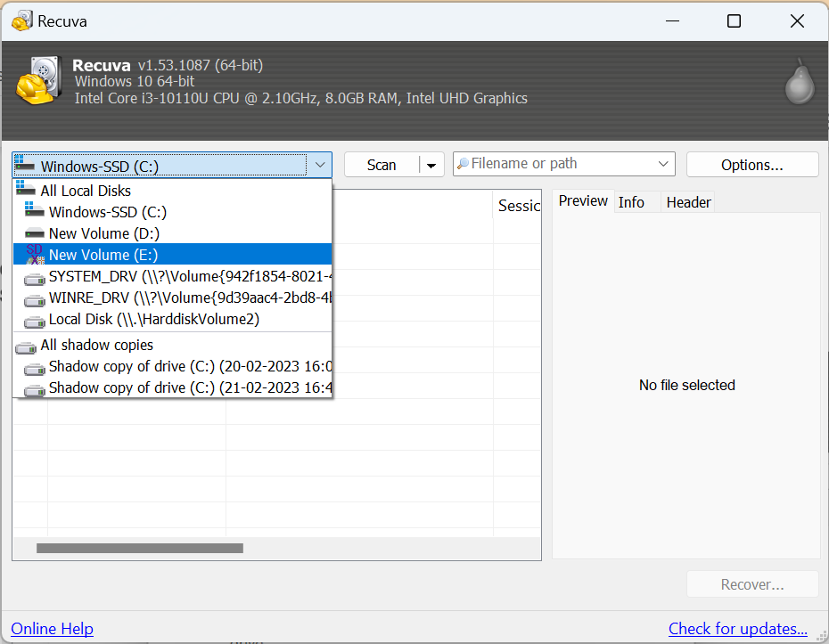Viewport: 829px width, 644px height.
Task: Click the Windows-SSD (C:) selected combo box
Action: tap(172, 166)
